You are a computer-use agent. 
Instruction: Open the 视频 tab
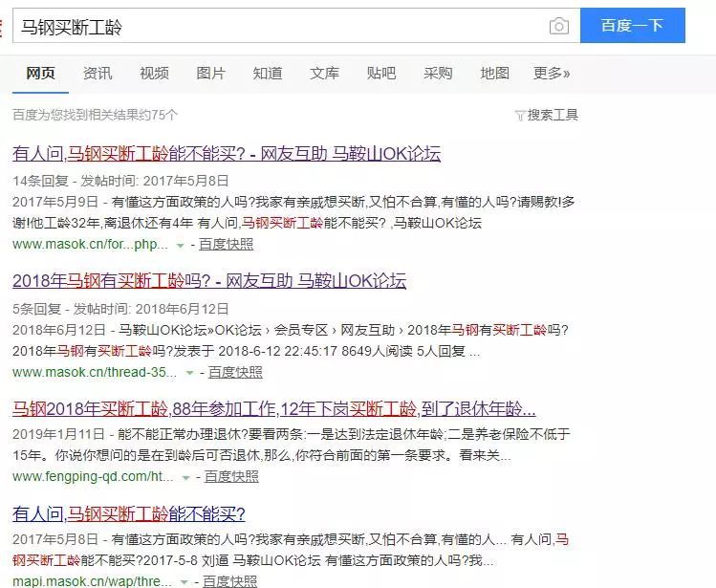coord(154,73)
